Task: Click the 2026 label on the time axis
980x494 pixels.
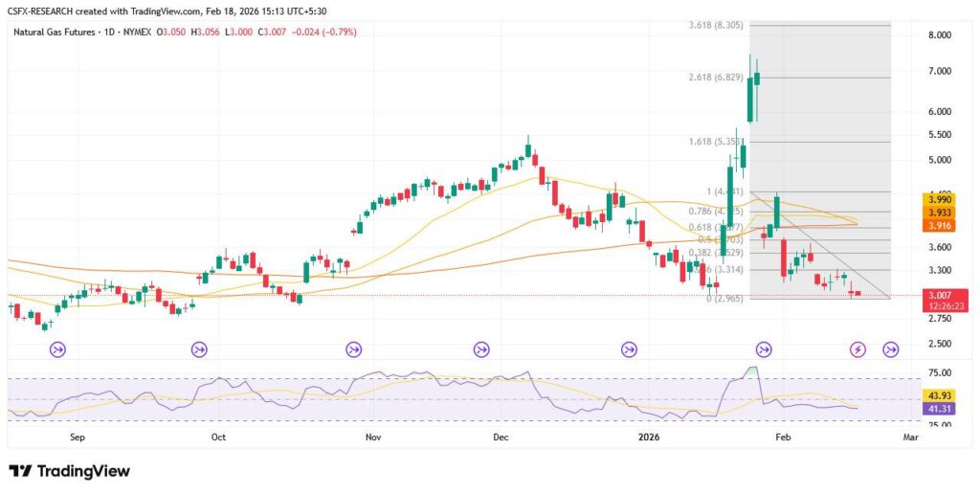Action: [x=649, y=437]
